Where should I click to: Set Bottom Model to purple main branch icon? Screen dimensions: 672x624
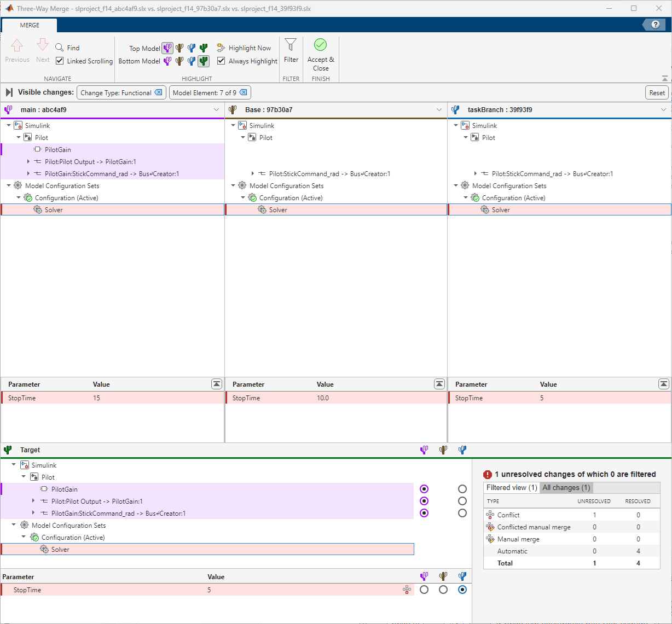coord(167,61)
